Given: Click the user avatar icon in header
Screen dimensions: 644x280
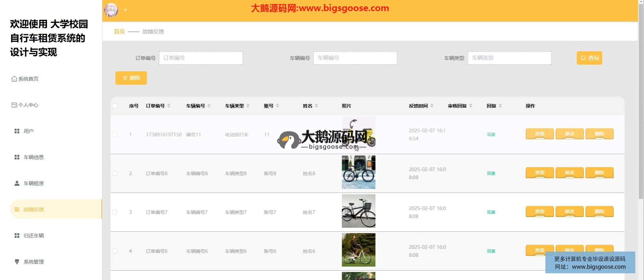Looking at the screenshot, I should 111,10.
